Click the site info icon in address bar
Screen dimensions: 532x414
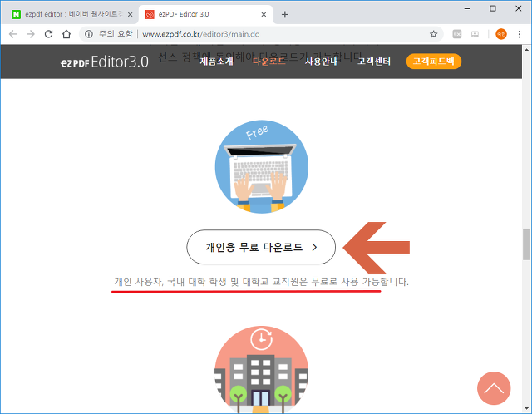point(89,34)
